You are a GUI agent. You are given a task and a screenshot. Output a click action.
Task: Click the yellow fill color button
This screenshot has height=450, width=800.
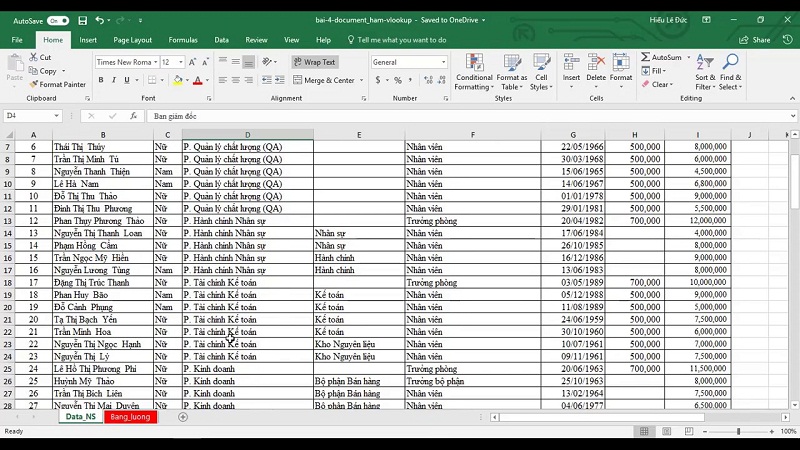point(178,81)
